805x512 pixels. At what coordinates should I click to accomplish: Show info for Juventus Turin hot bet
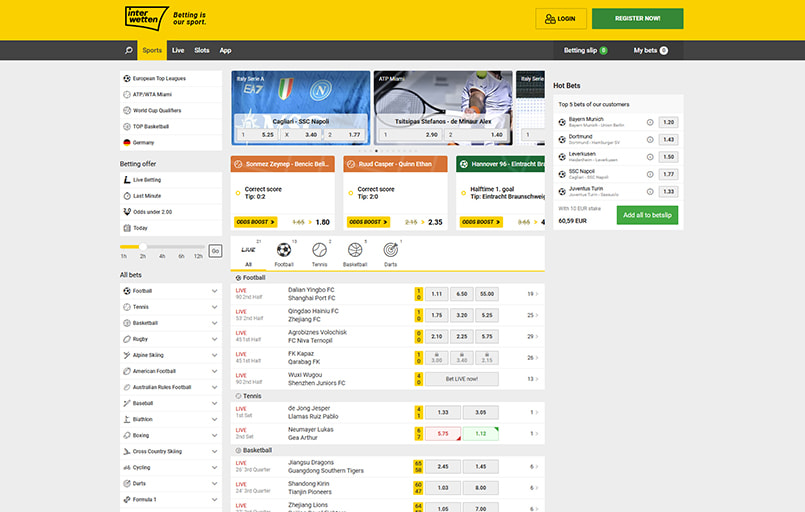coord(650,192)
